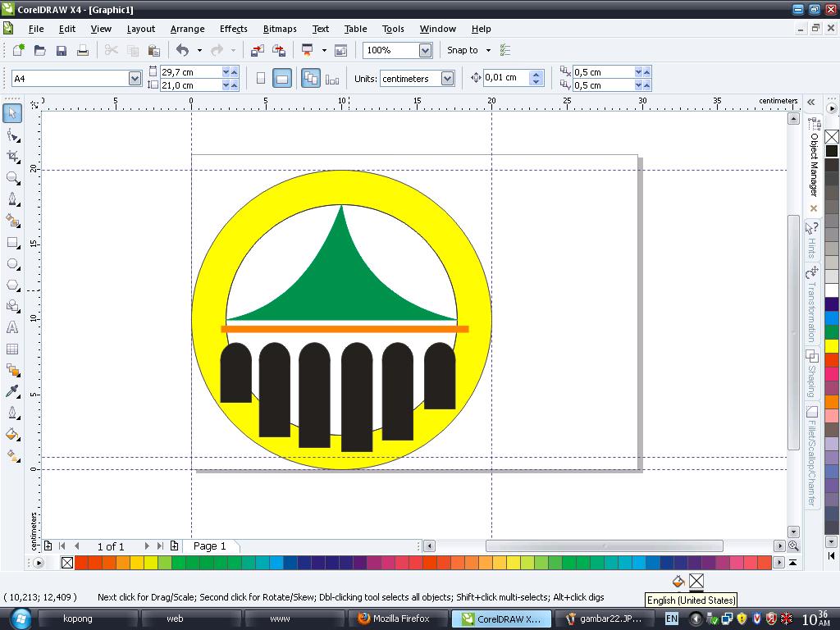Open gambar22.JP taskbar button

click(605, 619)
